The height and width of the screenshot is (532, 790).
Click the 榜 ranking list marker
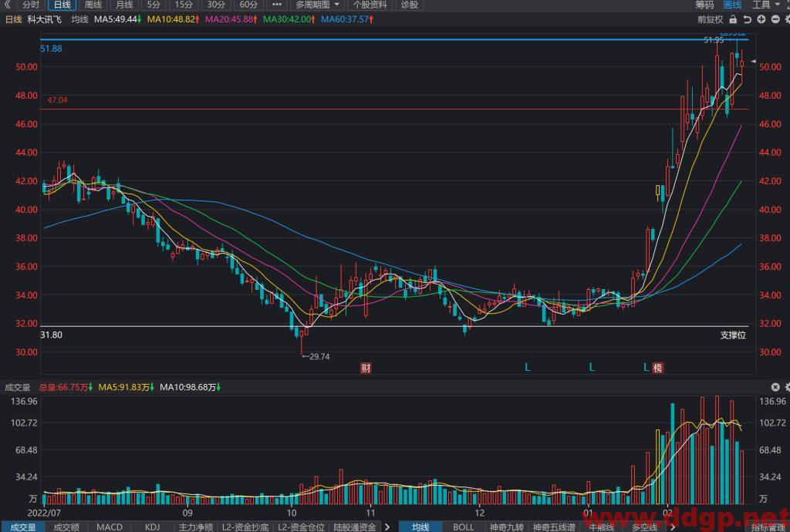point(657,369)
